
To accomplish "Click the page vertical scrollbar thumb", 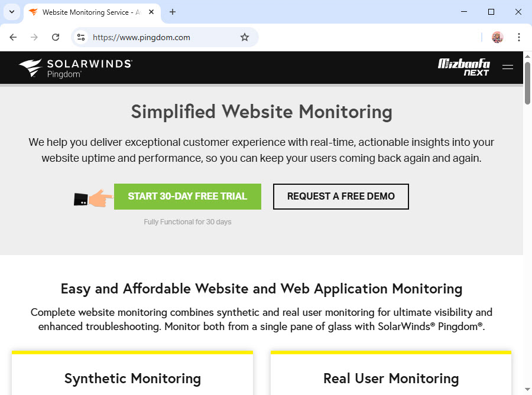I will tap(527, 83).
